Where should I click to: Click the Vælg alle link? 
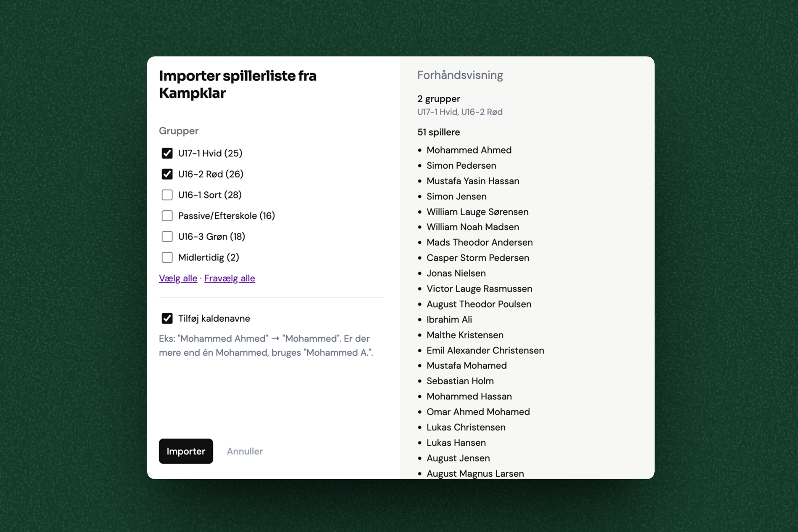click(x=178, y=278)
